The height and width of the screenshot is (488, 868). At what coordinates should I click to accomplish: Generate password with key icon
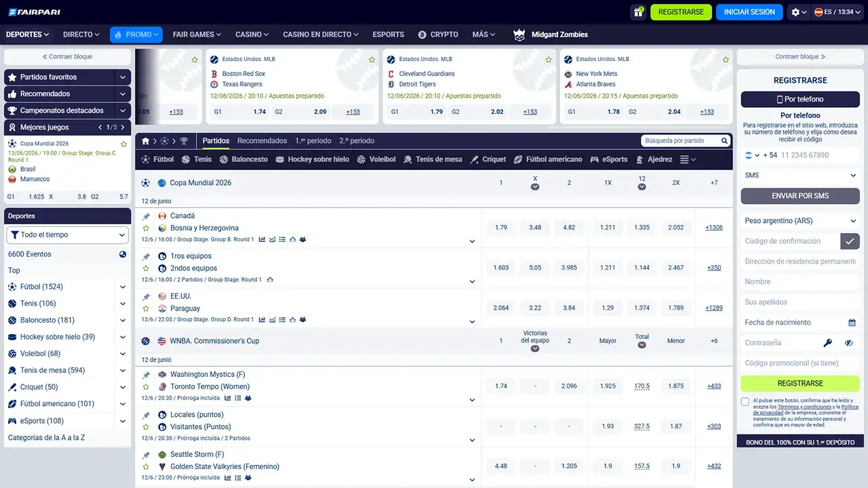tap(828, 343)
